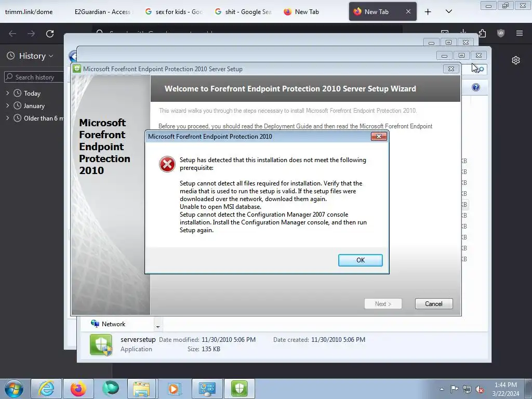Expand the January history group

click(7, 105)
